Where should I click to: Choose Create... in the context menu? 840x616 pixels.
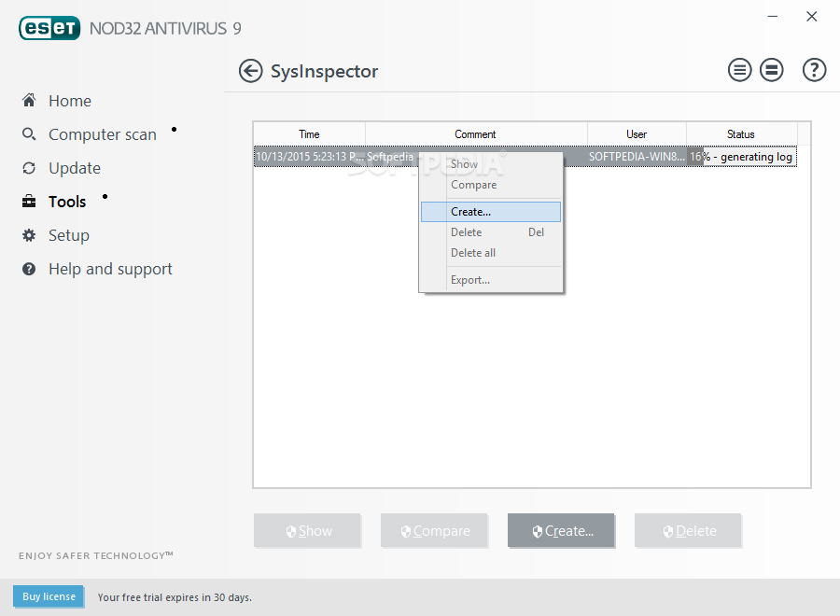click(491, 212)
